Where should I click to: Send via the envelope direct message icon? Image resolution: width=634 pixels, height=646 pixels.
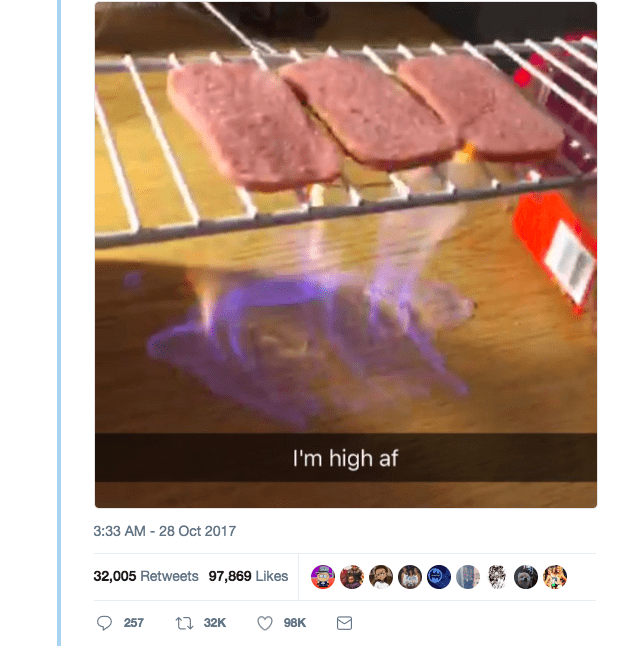click(x=344, y=623)
